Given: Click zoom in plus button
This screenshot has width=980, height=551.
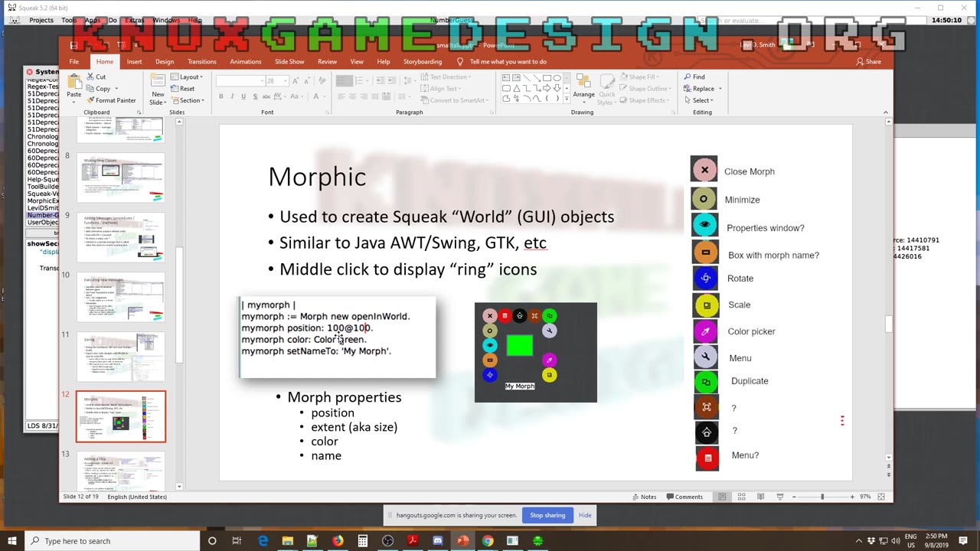Looking at the screenshot, I should 852,497.
